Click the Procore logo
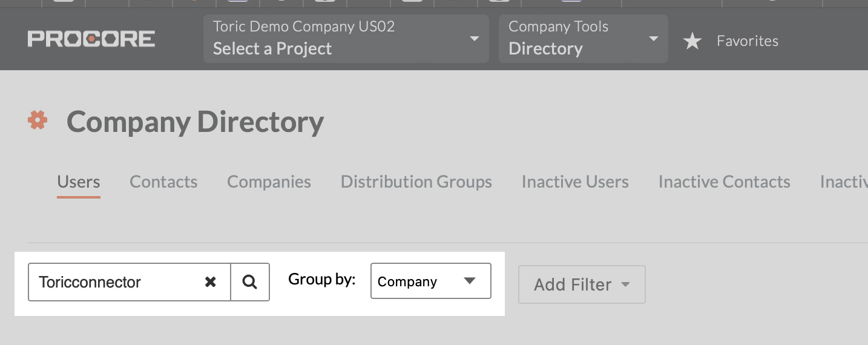Image resolution: width=868 pixels, height=345 pixels. pos(91,39)
